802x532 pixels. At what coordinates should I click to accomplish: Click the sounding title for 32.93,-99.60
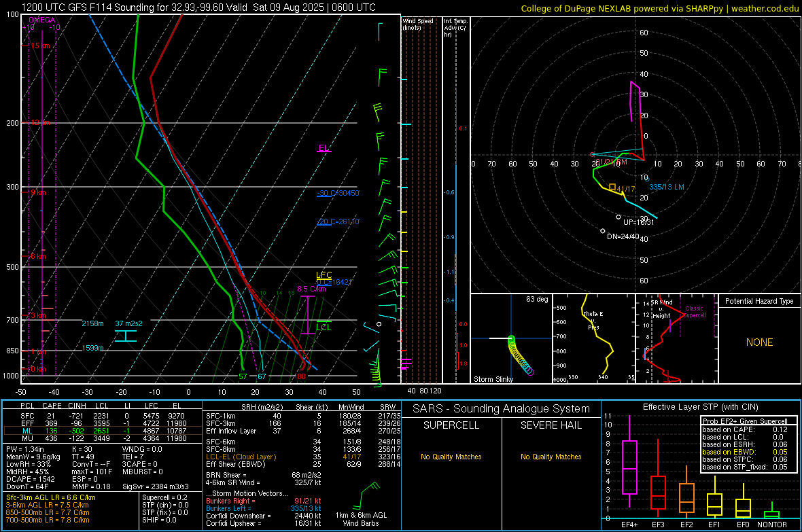[198, 7]
